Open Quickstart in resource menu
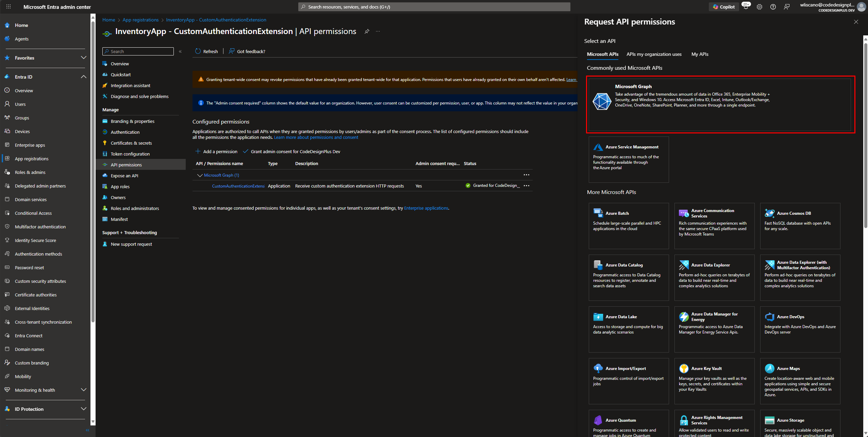This screenshot has height=437, width=868. click(x=120, y=75)
